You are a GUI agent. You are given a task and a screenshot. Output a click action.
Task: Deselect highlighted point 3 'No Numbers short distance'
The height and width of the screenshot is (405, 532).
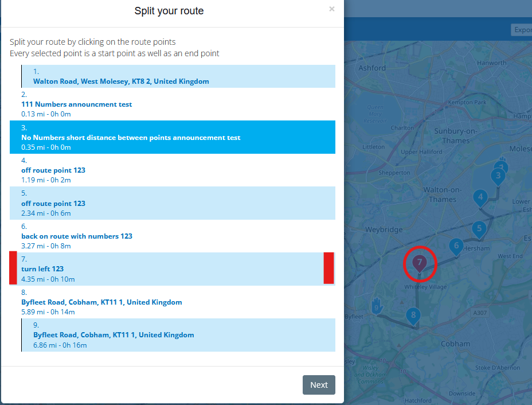tap(172, 137)
